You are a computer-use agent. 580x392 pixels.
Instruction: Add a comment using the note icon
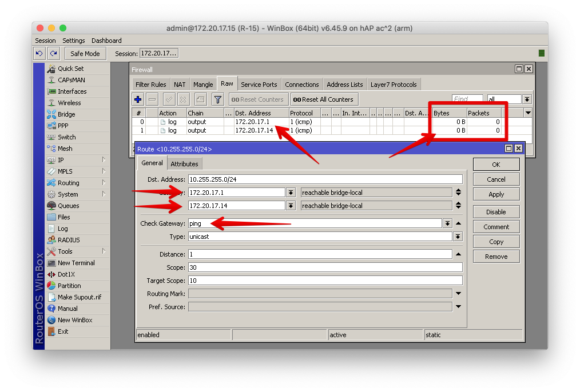pyautogui.click(x=201, y=99)
